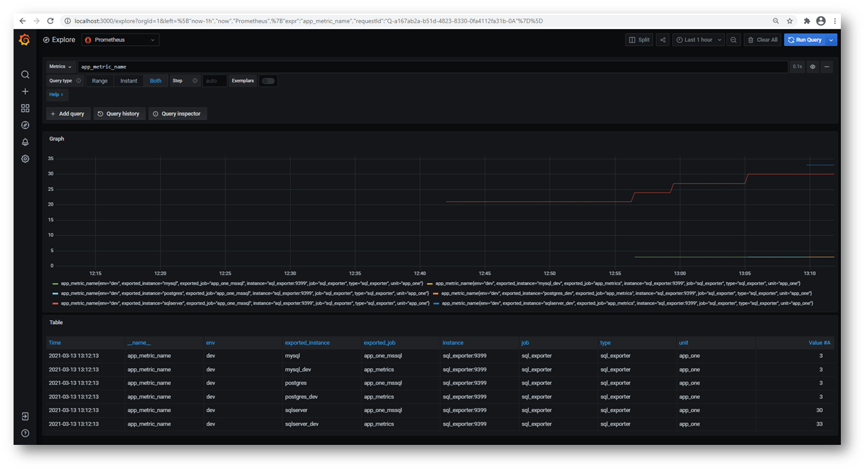
Task: Click the browser zoom magnifier icon
Action: click(776, 21)
